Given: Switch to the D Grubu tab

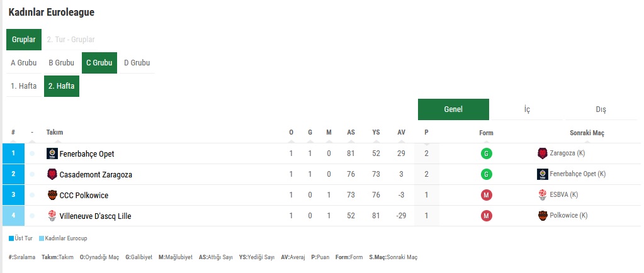Looking at the screenshot, I should tap(137, 63).
